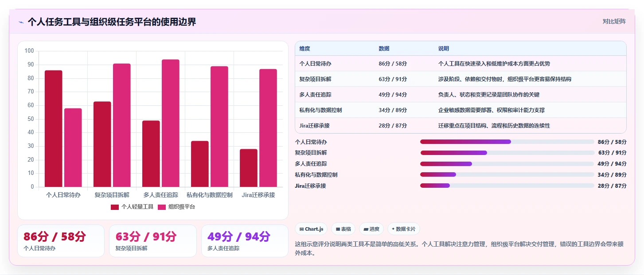Open the 63分 / 91分 复杂项目拆解 stat card

(153, 241)
